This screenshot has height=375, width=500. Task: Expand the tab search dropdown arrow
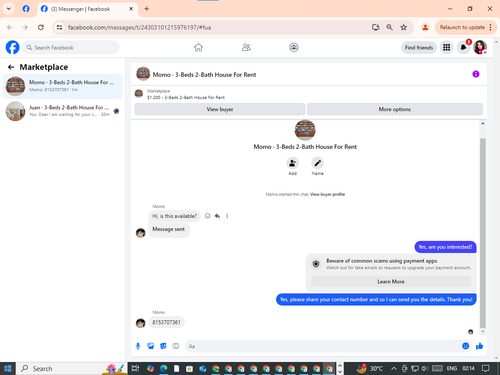(x=9, y=9)
